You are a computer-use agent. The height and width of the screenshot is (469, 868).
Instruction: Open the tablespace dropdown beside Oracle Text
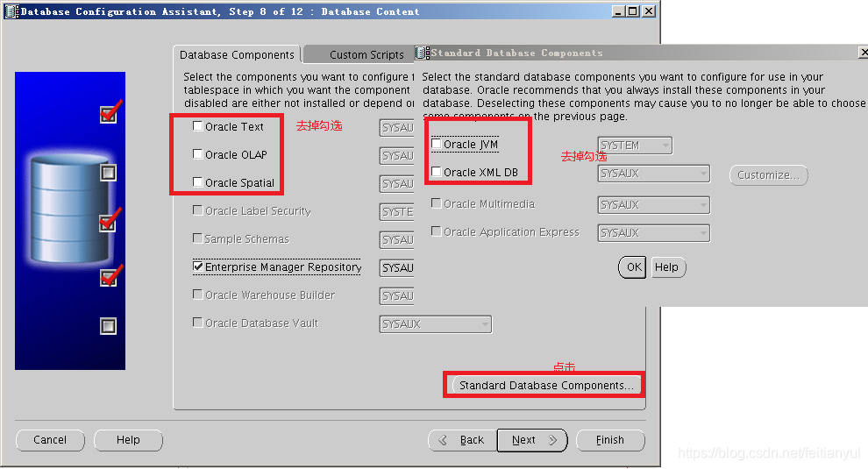[x=397, y=128]
